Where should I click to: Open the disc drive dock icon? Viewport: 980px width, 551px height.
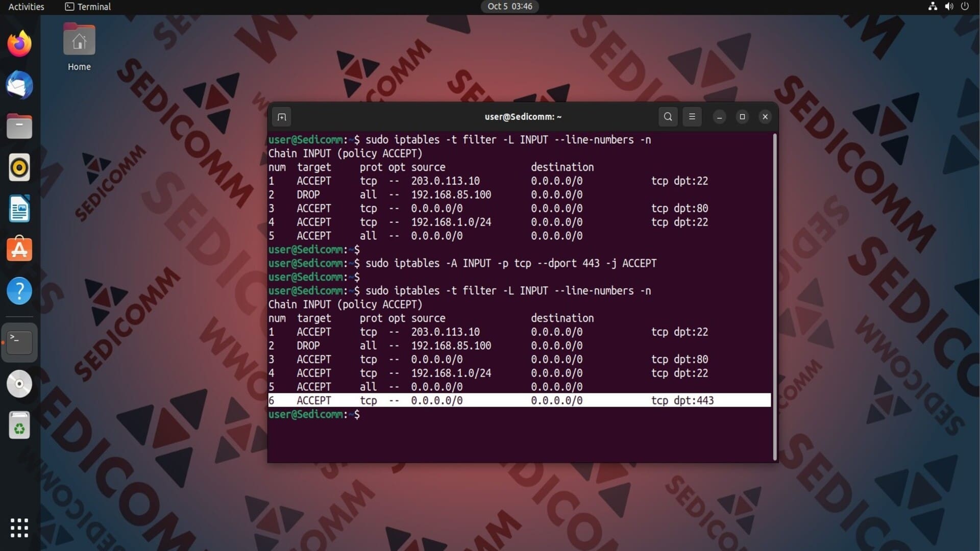19,384
